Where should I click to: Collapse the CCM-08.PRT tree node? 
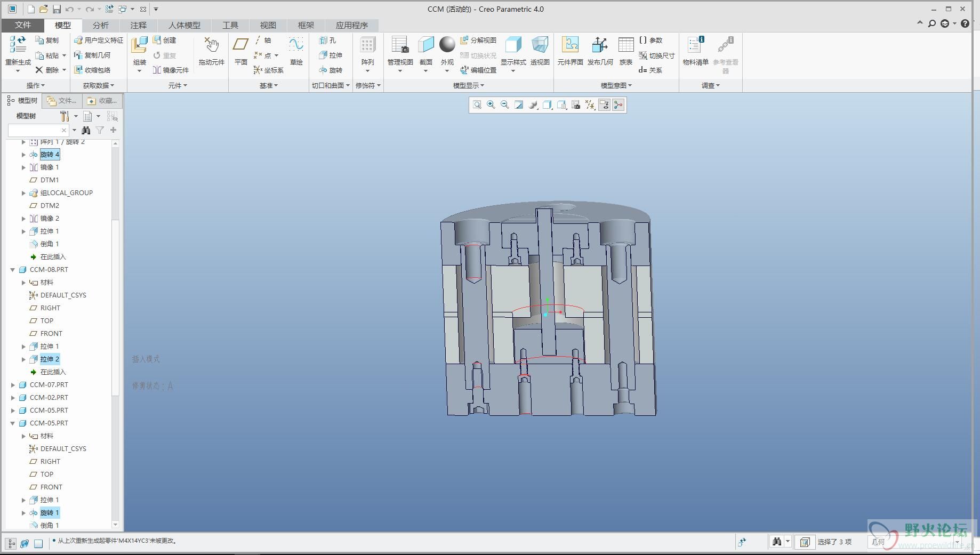[x=13, y=270]
